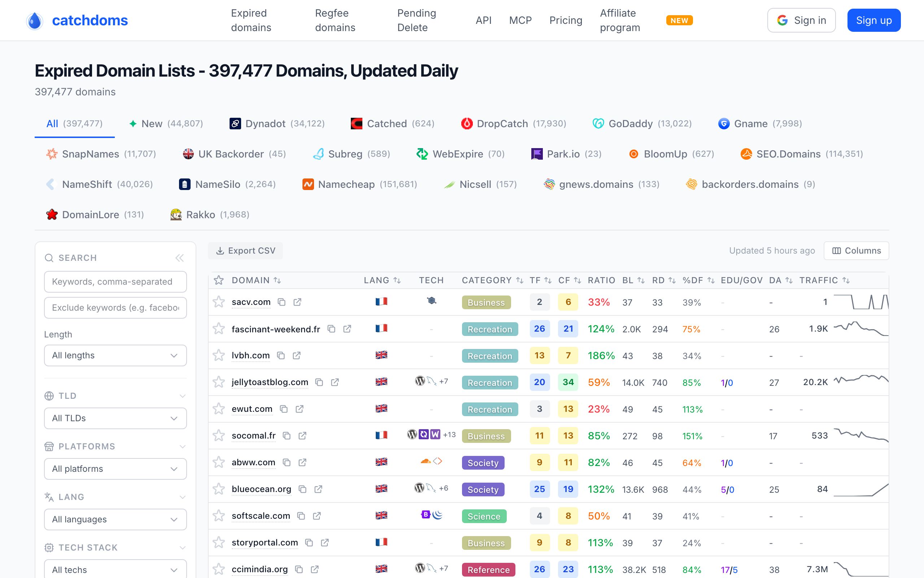Select the GoDaddy tab
The image size is (924, 578).
(x=642, y=124)
